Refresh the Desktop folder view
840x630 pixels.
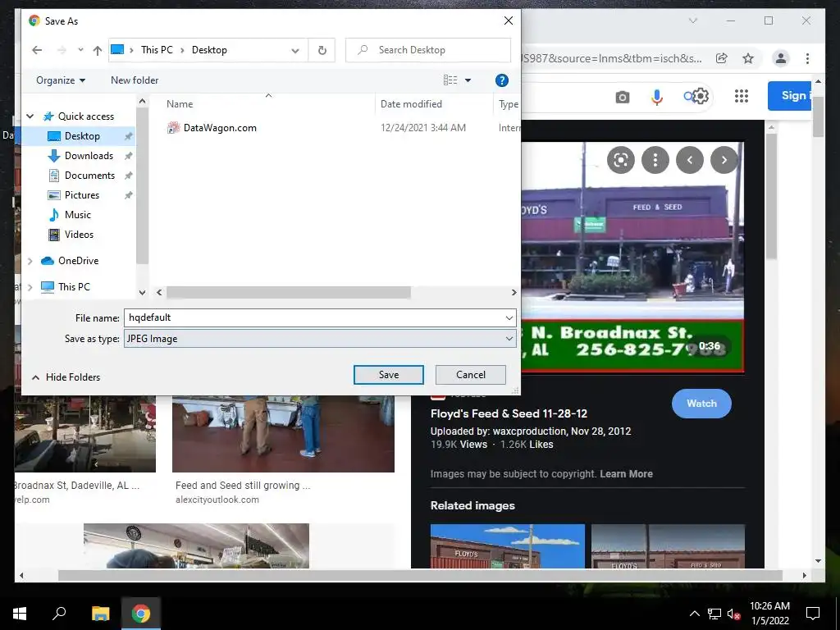[322, 50]
